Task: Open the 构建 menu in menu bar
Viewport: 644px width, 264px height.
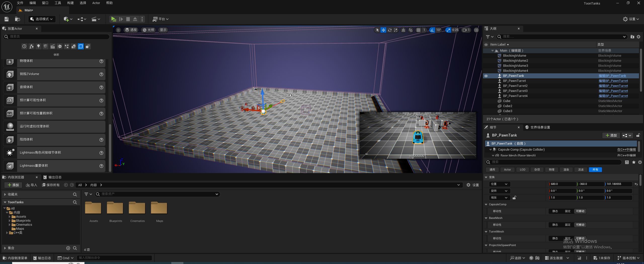Action: pyautogui.click(x=70, y=3)
